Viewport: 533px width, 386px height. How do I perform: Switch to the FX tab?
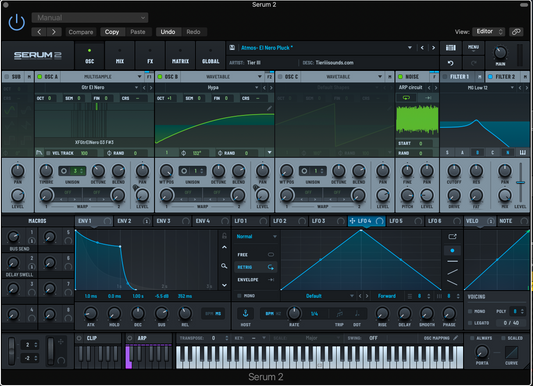coord(150,56)
